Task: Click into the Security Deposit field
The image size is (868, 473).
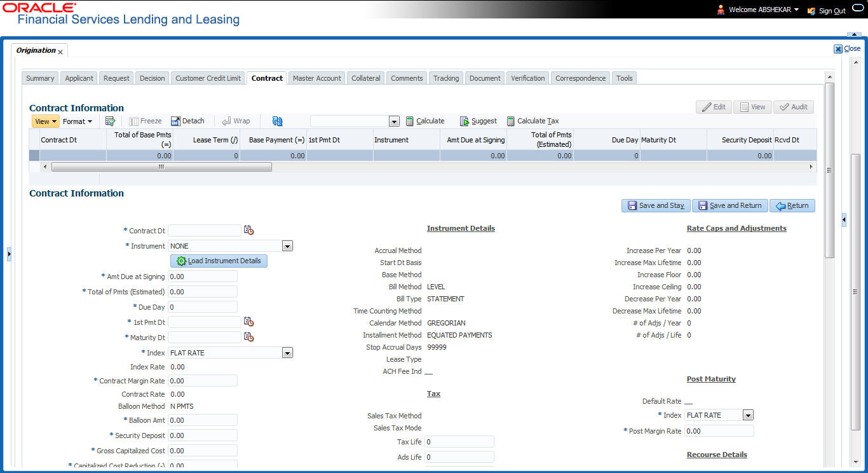Action: click(203, 435)
